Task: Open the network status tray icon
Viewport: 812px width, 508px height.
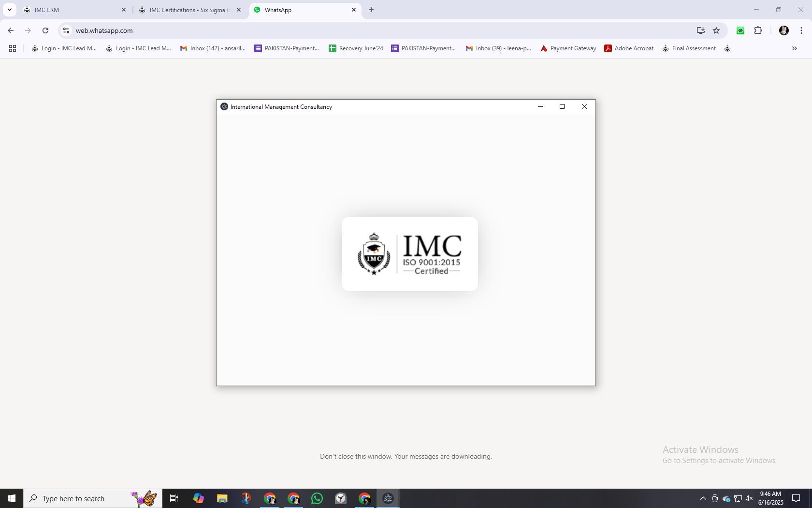Action: (738, 498)
